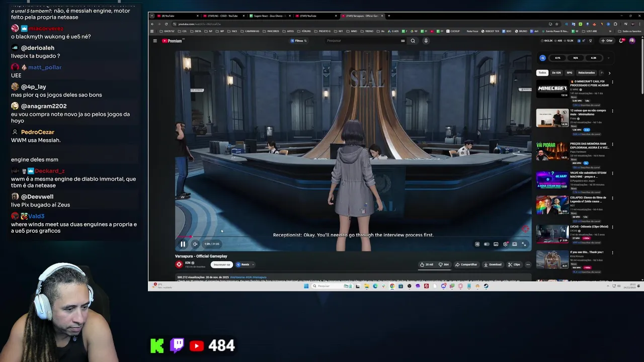
Task: Enter fullscreen in the video player
Action: (x=524, y=244)
